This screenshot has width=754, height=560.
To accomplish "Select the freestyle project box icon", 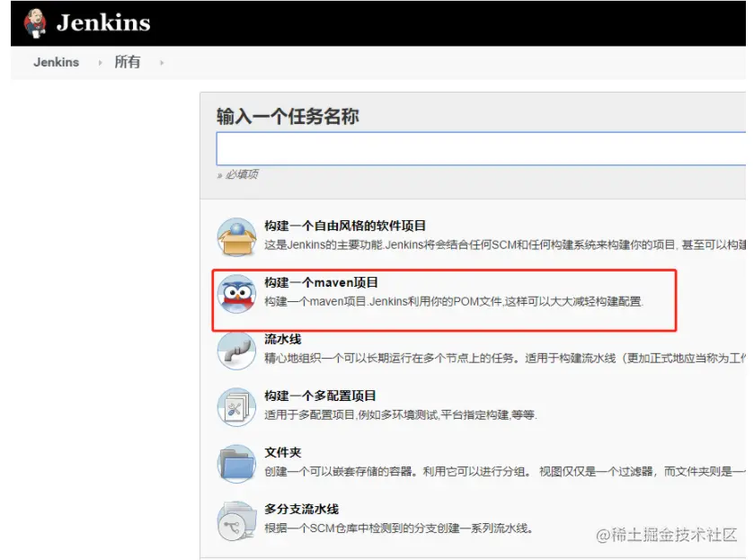I will (236, 236).
